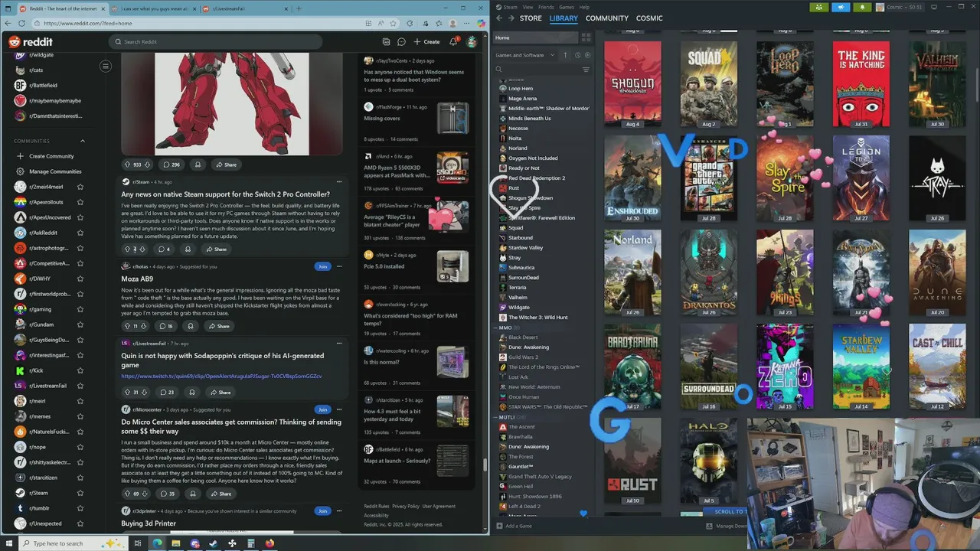Open the Steam Games menu
980x551 pixels.
click(567, 7)
